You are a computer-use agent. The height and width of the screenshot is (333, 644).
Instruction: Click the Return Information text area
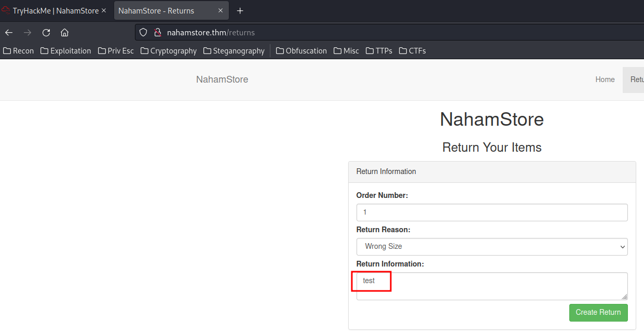point(492,286)
